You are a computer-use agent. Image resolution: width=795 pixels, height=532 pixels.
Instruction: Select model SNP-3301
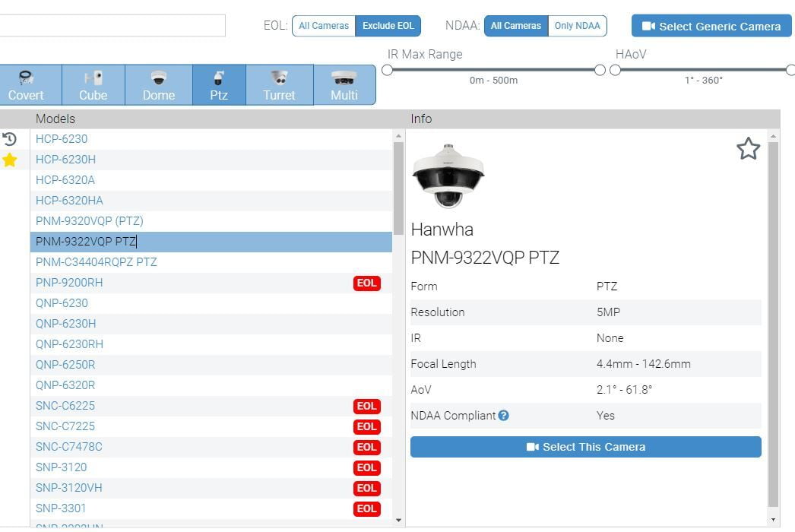[x=211, y=508]
